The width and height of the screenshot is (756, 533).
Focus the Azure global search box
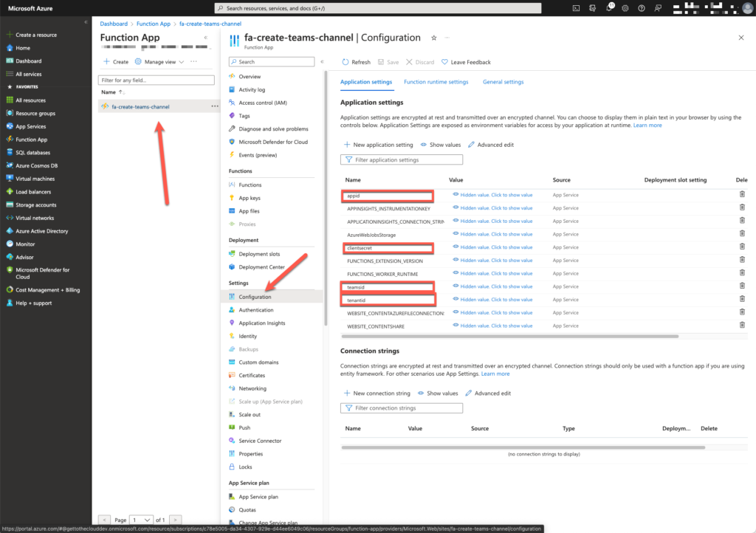pyautogui.click(x=378, y=8)
